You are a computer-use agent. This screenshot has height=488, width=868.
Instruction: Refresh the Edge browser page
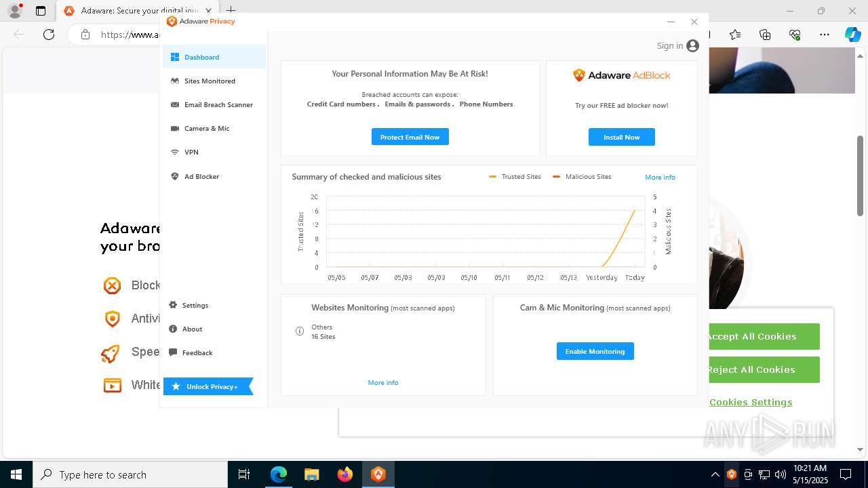tap(49, 35)
